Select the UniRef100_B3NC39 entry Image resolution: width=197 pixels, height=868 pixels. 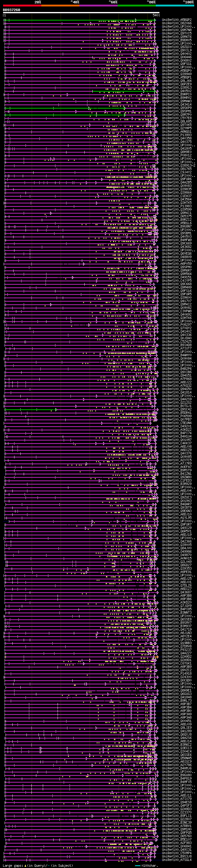(177, 822)
